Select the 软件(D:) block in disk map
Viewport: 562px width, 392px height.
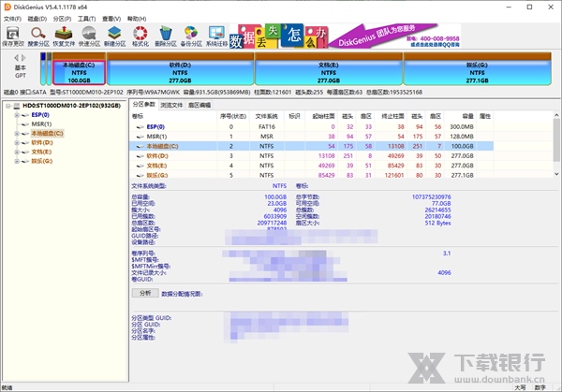click(180, 71)
